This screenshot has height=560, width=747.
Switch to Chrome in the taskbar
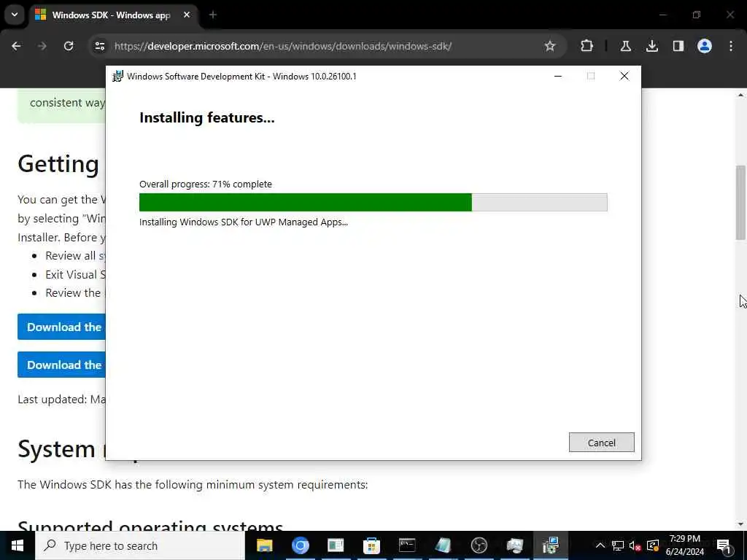point(300,545)
